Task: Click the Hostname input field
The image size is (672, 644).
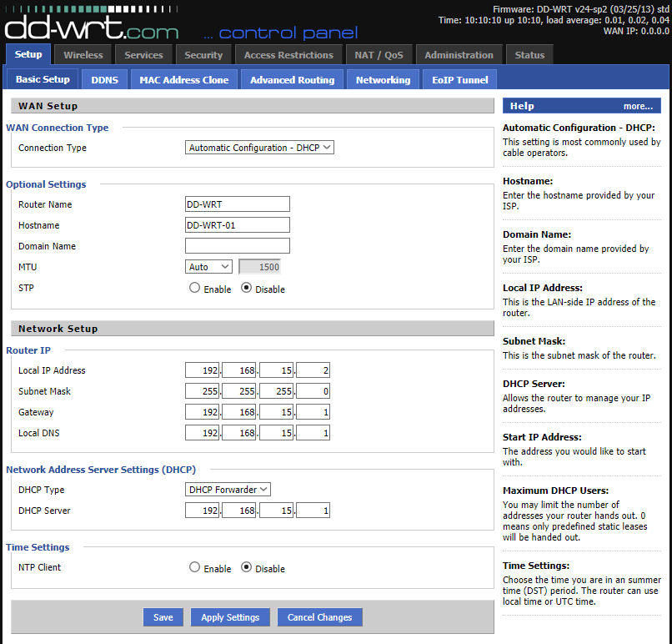Action: [238, 225]
